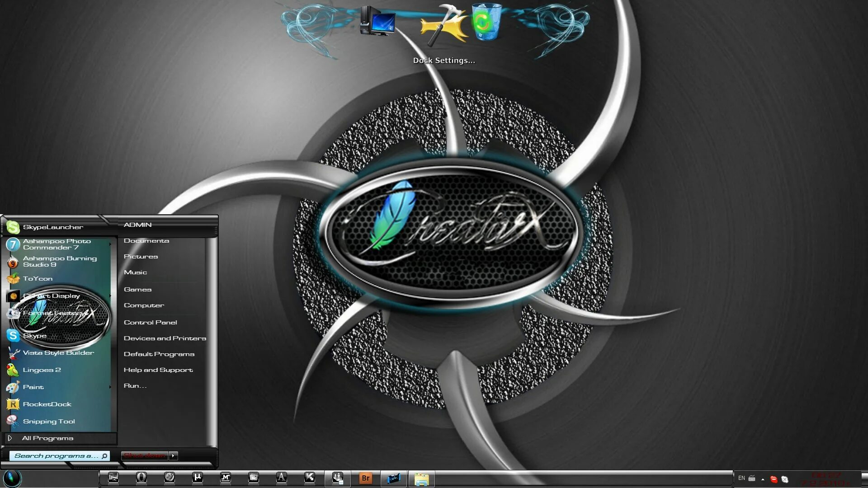Open the Music library
868x488 pixels.
[x=135, y=272]
